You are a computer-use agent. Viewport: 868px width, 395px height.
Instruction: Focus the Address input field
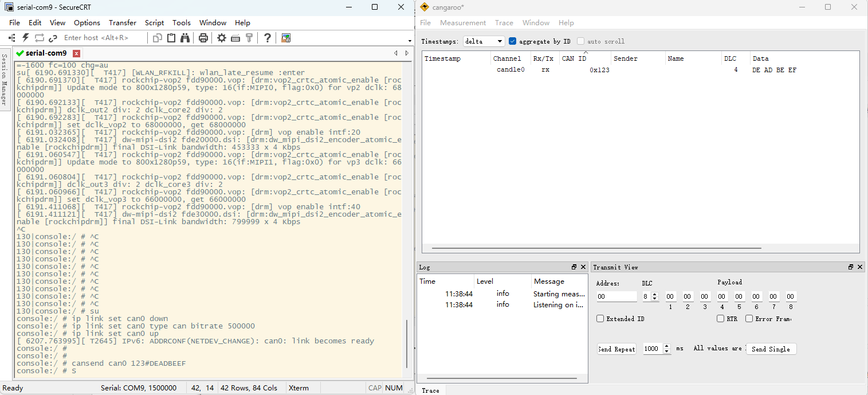coord(616,296)
